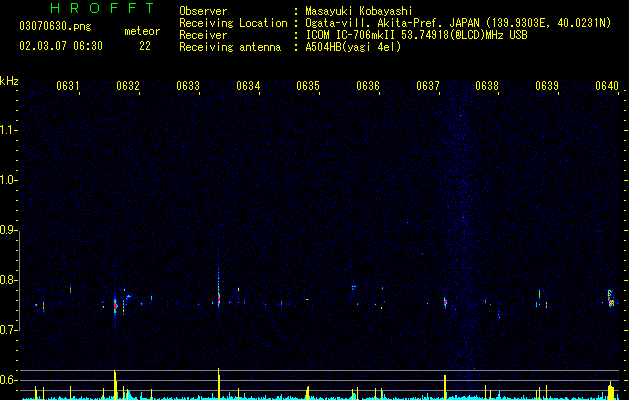Click the 1.0 kHz frequency label
Viewport: 629px width, 400px height.
click(8, 180)
